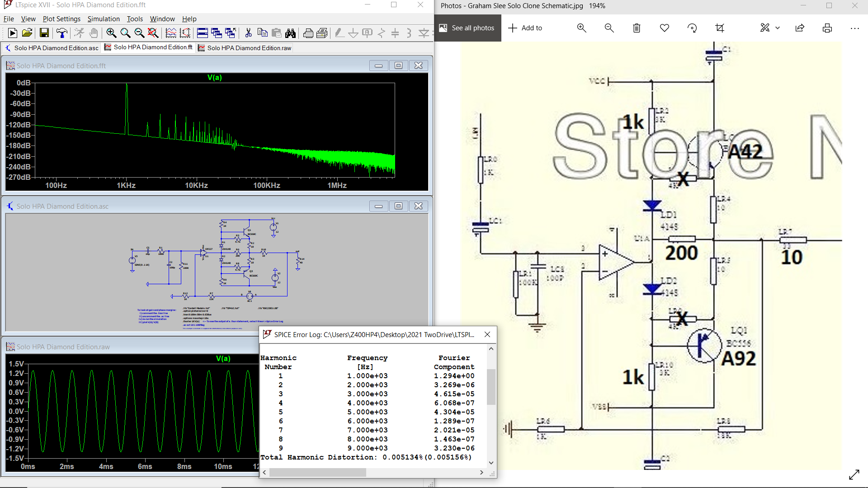Open the Control Panel hammer icon
This screenshot has height=488, width=868.
coord(62,33)
